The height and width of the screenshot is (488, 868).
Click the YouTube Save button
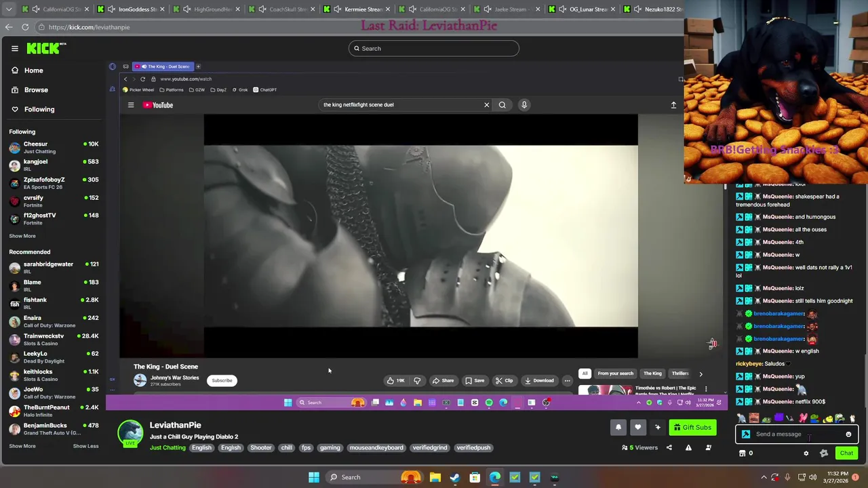475,380
